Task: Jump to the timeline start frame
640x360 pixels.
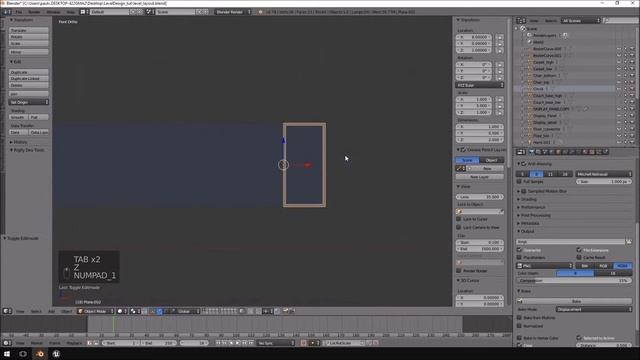Action: (x=218, y=343)
